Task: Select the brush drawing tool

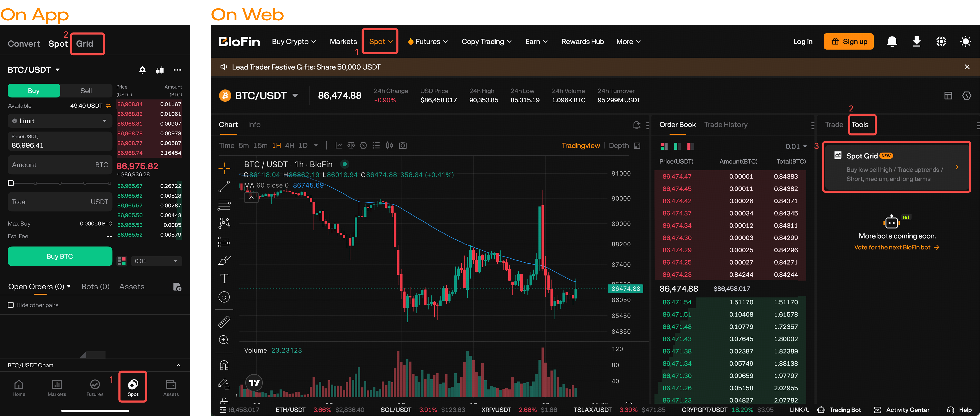Action: pyautogui.click(x=224, y=260)
